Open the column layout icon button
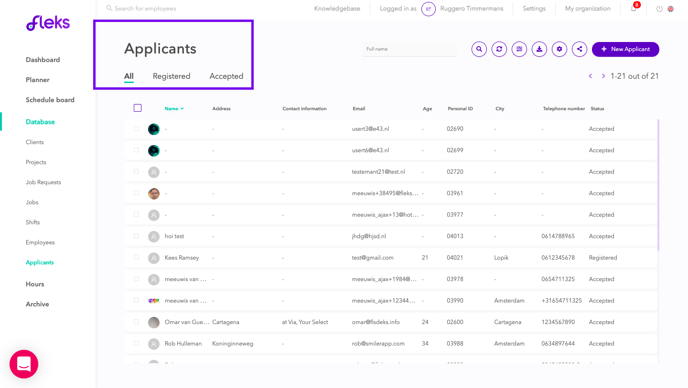 tap(519, 49)
